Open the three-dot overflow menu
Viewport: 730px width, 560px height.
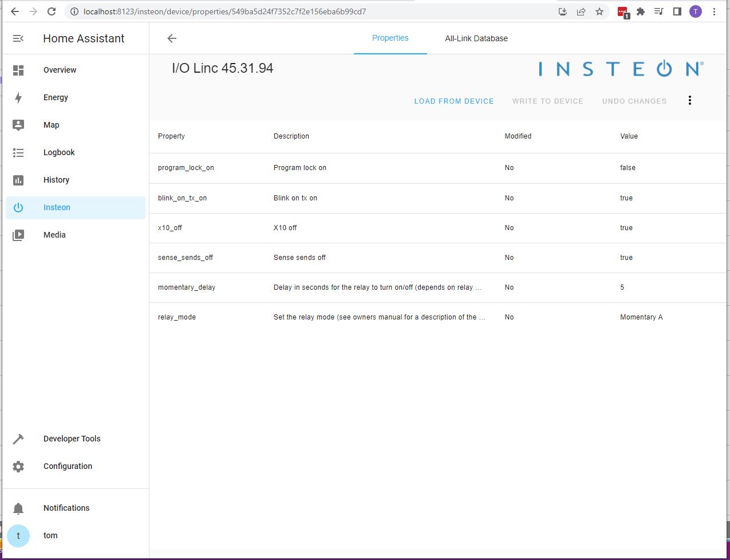[x=689, y=100]
